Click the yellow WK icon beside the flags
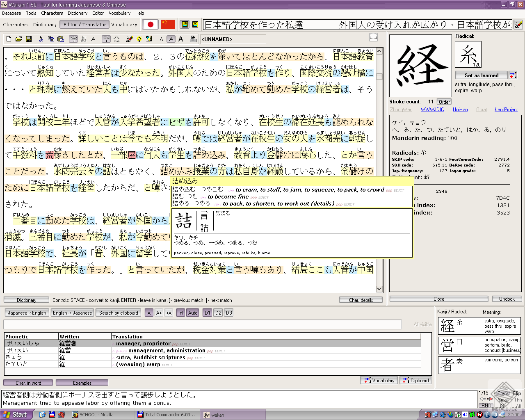Screen dimensions: 525x420 pos(185,25)
